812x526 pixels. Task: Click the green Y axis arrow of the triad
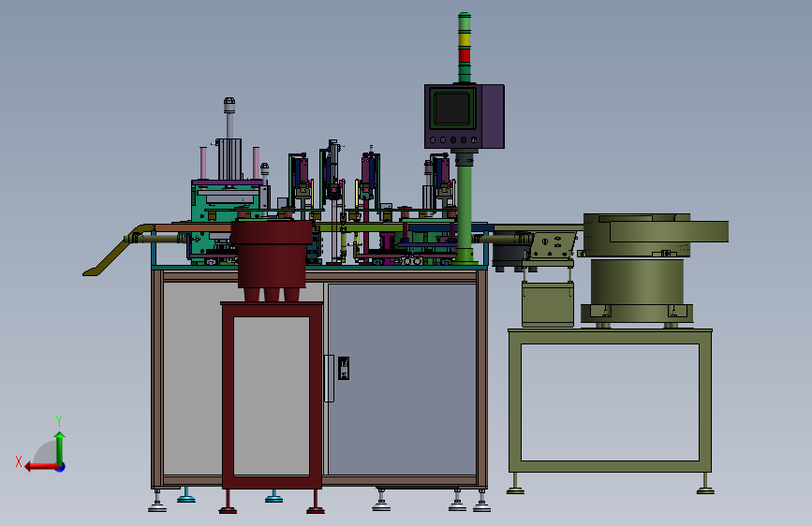click(x=60, y=447)
